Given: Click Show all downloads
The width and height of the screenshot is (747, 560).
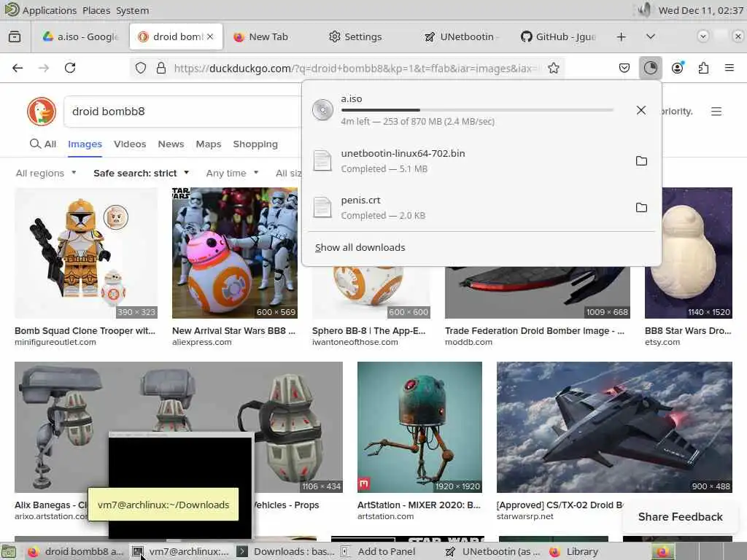Looking at the screenshot, I should tap(360, 248).
